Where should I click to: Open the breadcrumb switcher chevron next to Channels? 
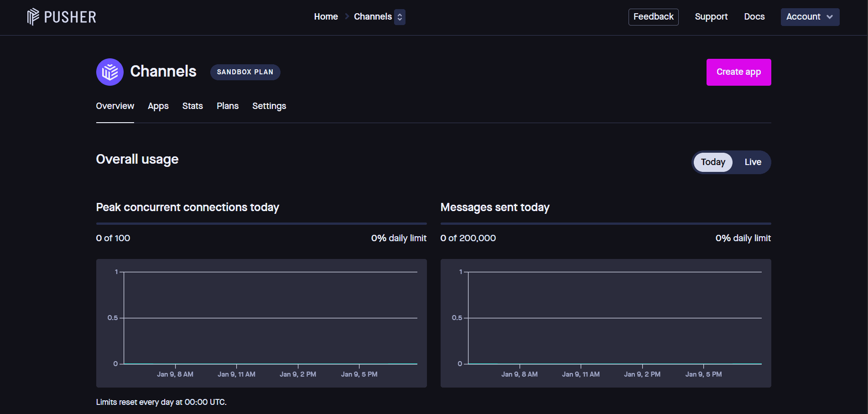(399, 17)
